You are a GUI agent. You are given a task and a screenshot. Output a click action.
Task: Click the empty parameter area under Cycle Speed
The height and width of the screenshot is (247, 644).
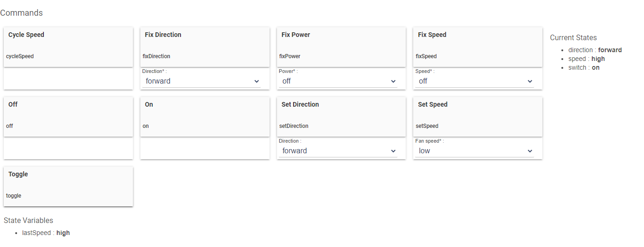(x=68, y=78)
